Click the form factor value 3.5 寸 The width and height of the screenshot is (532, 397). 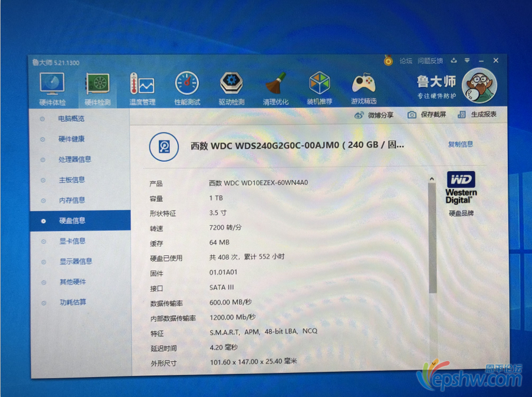click(218, 213)
